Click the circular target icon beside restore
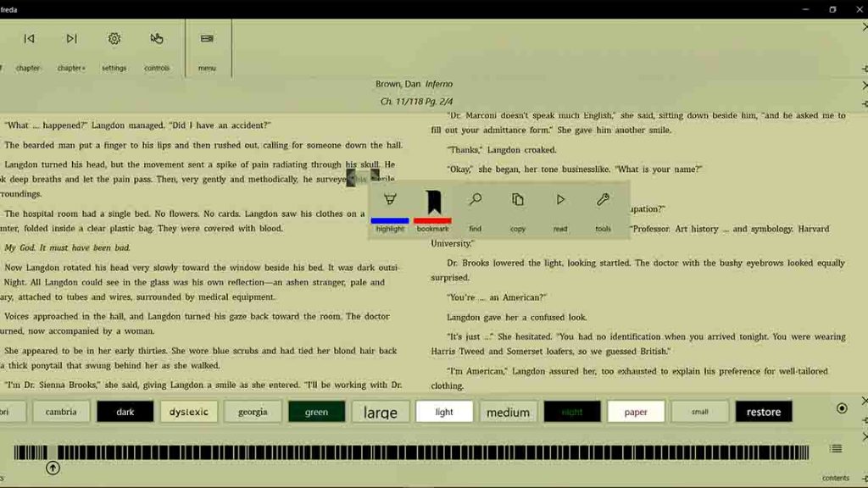 coord(842,409)
